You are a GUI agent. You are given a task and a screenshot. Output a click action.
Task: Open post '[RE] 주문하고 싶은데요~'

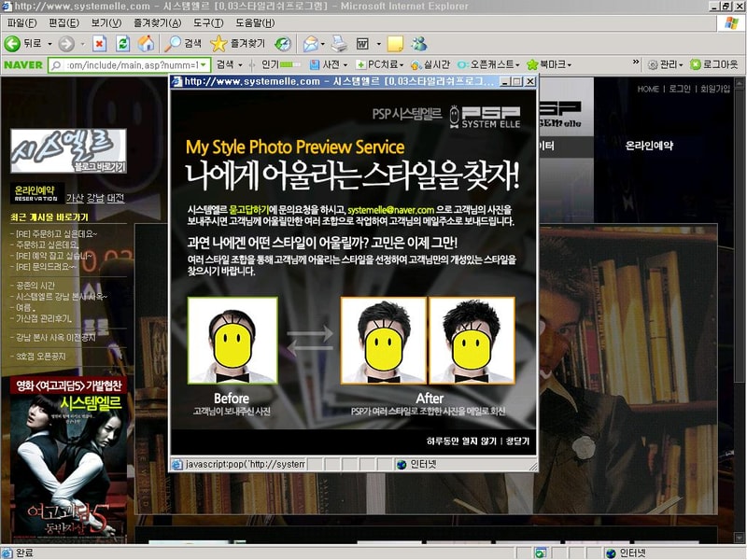click(x=56, y=234)
